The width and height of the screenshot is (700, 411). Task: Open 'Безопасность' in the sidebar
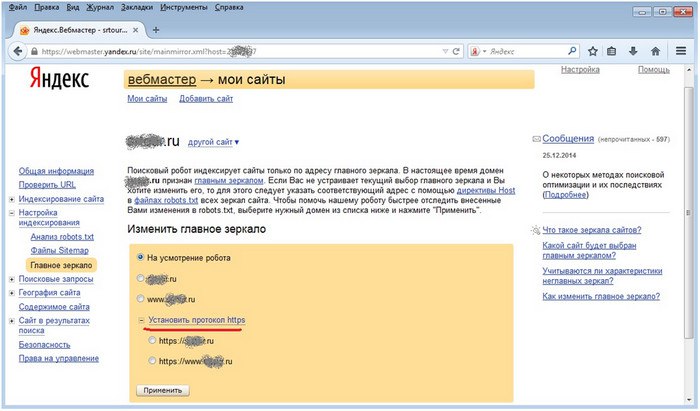(x=44, y=345)
